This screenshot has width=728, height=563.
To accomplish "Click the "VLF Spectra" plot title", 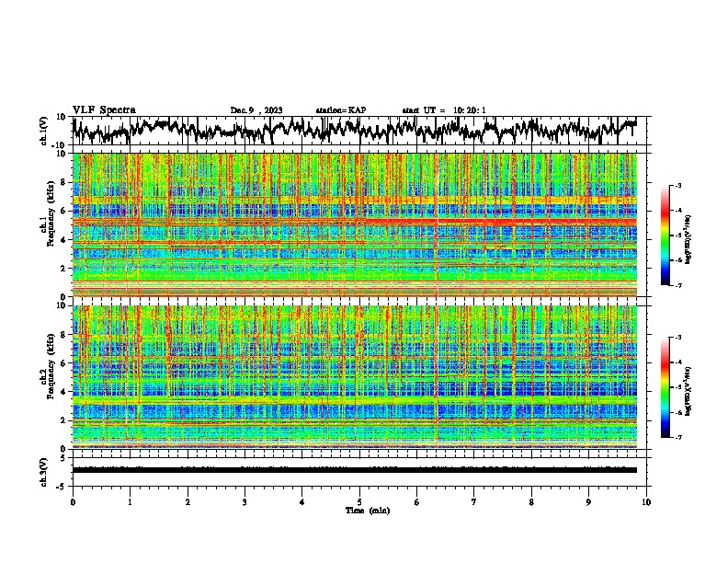I will 104,110.
